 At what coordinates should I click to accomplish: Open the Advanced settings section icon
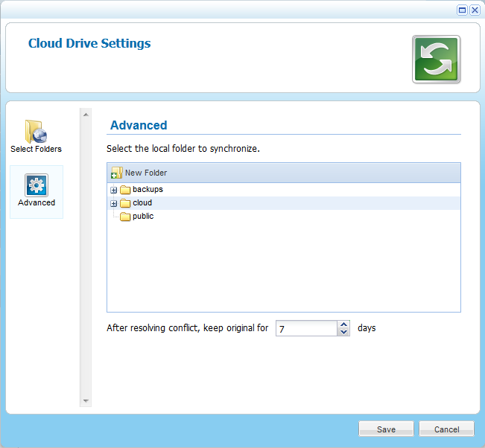(x=37, y=185)
